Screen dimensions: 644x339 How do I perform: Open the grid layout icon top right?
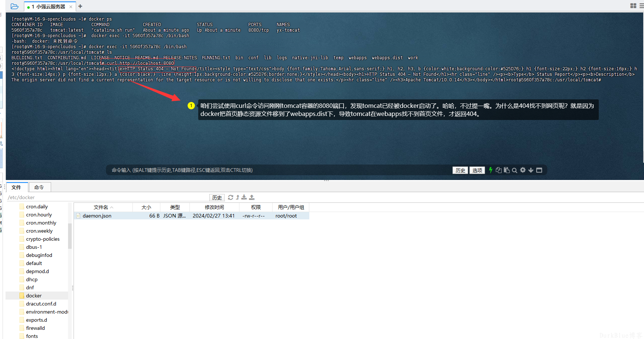[x=633, y=6]
